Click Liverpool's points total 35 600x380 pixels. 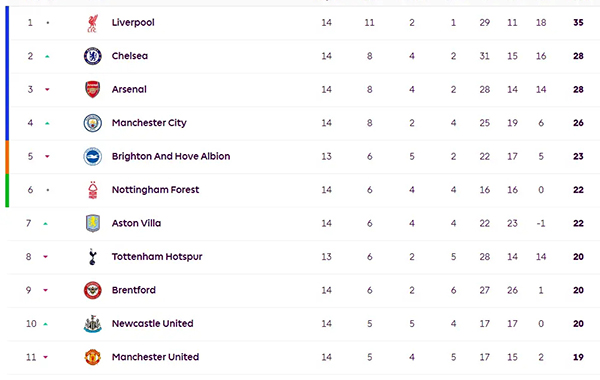pos(578,23)
